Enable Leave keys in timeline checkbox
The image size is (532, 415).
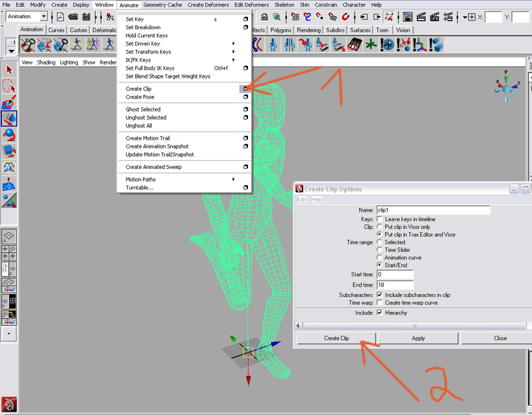(x=380, y=219)
